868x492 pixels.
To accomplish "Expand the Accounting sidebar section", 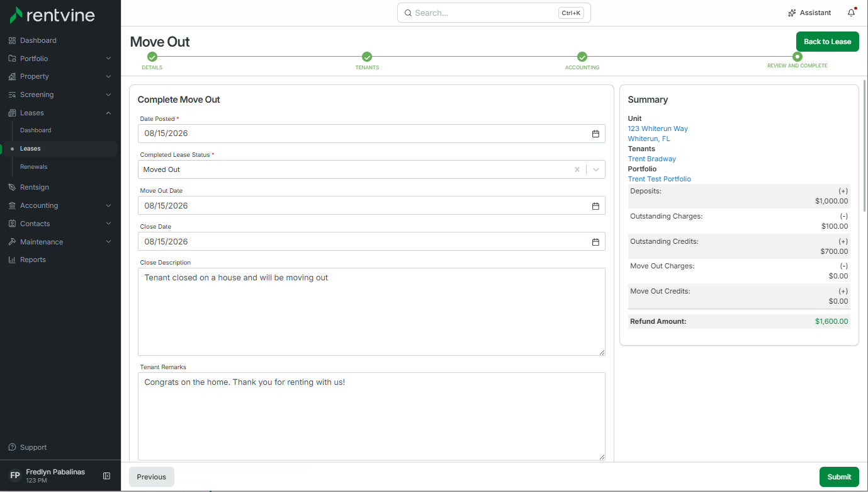I will tap(108, 205).
